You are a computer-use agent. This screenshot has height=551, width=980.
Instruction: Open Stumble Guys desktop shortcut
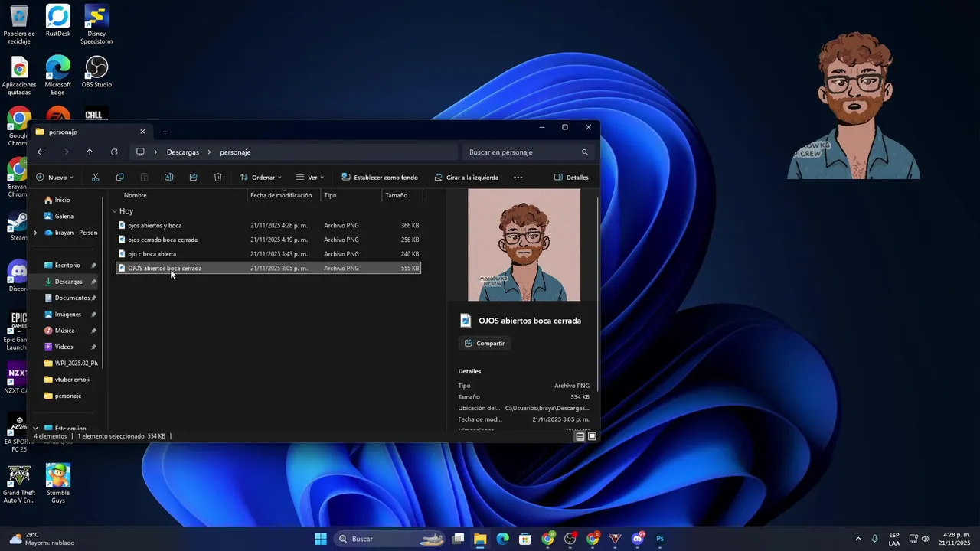pyautogui.click(x=58, y=483)
